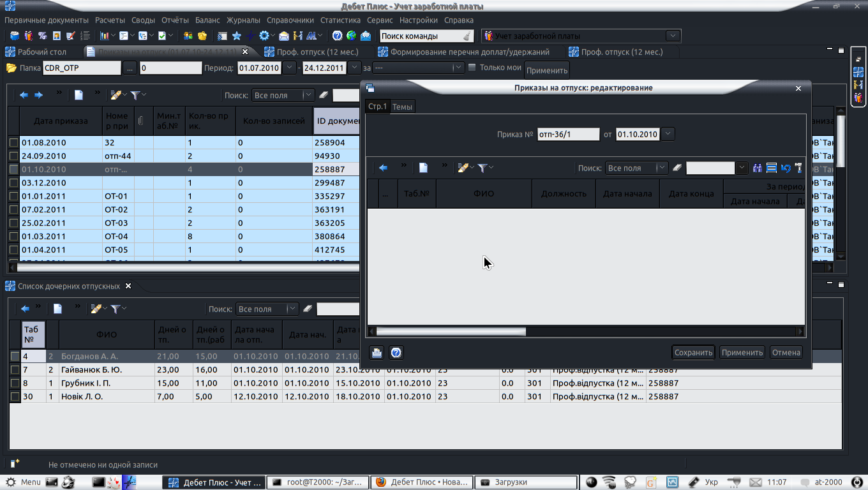Click the open envelope mail icon
868x490 pixels.
pyautogui.click(x=283, y=36)
